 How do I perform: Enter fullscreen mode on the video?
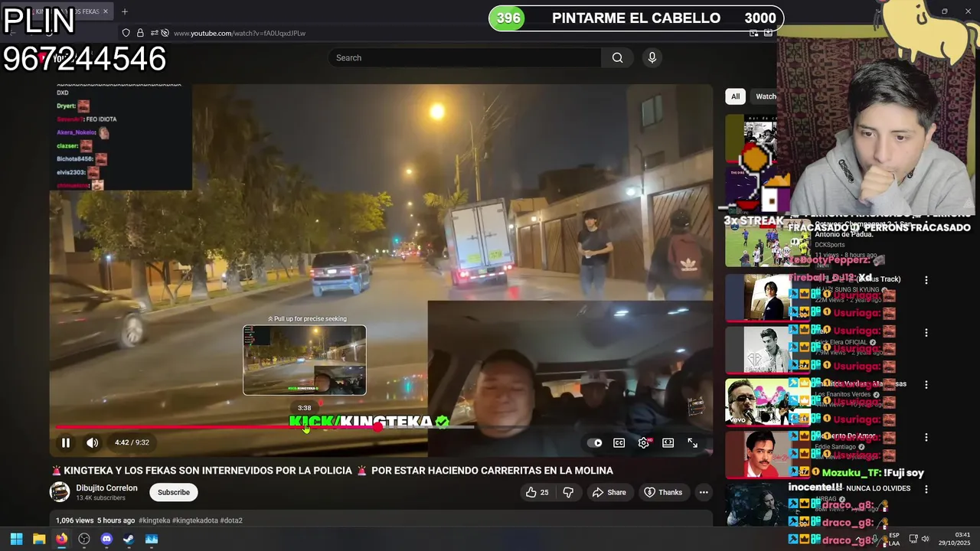point(692,442)
